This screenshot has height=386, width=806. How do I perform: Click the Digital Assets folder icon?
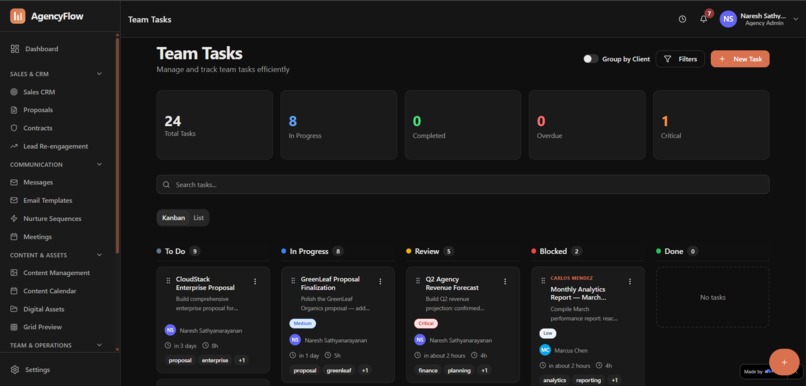coord(14,309)
